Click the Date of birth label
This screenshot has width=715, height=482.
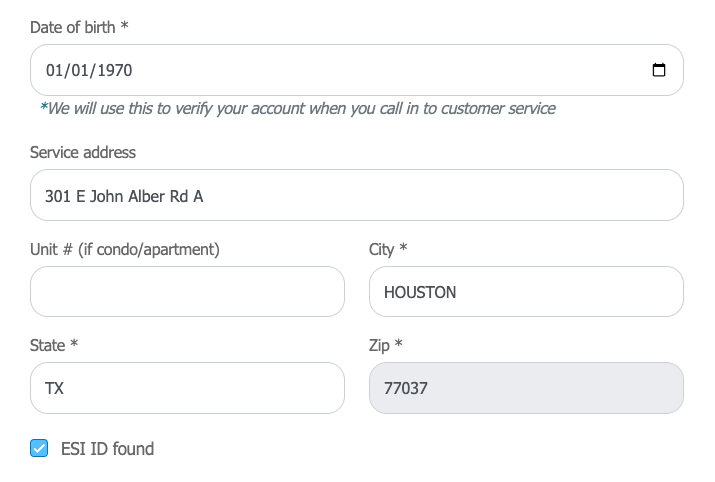[79, 27]
